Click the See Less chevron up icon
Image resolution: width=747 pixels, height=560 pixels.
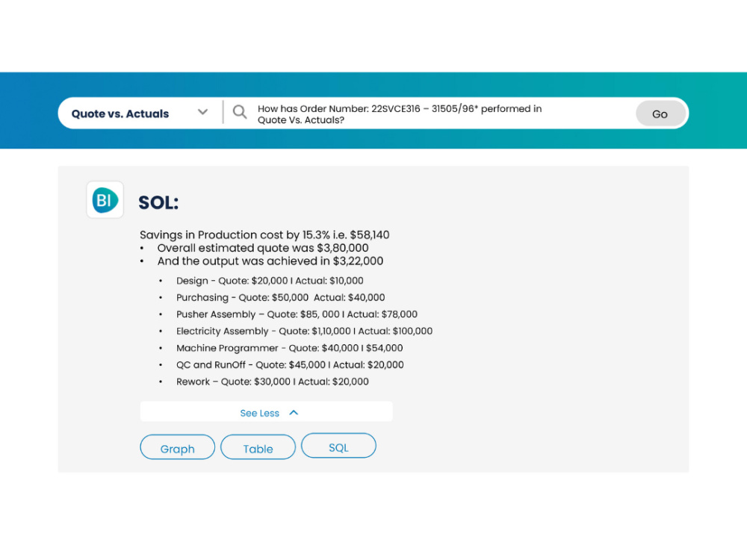point(294,413)
